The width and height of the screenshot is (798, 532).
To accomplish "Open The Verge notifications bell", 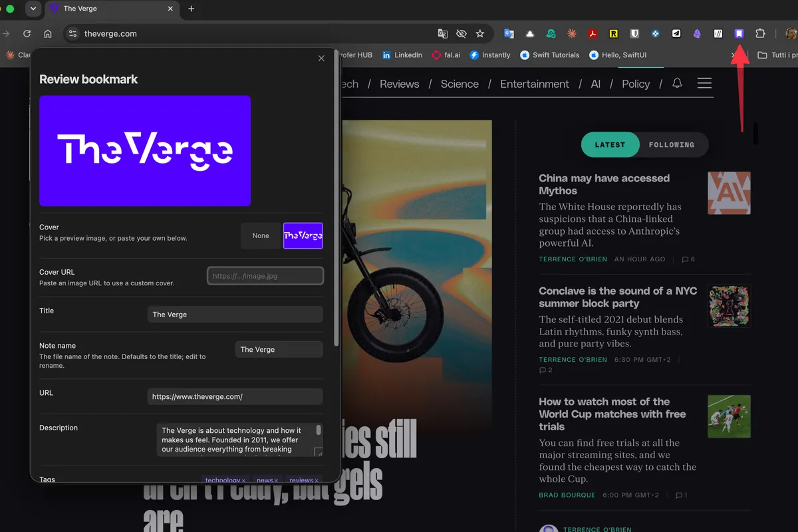I will tap(677, 83).
